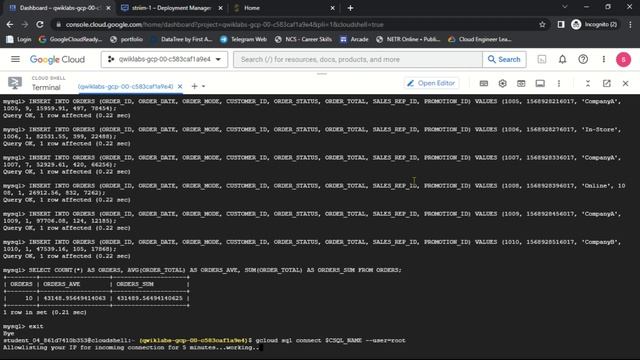Open the Google Cloud navigation menu
This screenshot has height=360, width=640.
coord(15,59)
